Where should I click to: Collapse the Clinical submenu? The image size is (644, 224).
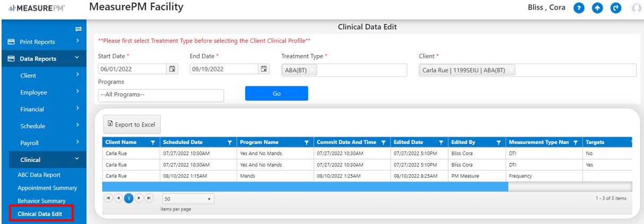(48, 159)
